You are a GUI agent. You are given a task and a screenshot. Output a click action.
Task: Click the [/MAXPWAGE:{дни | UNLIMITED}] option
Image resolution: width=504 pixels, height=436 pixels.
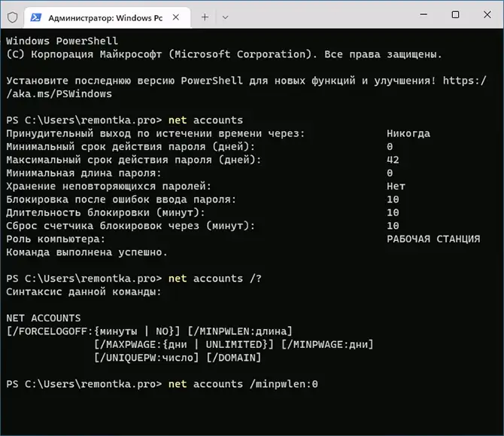(184, 345)
